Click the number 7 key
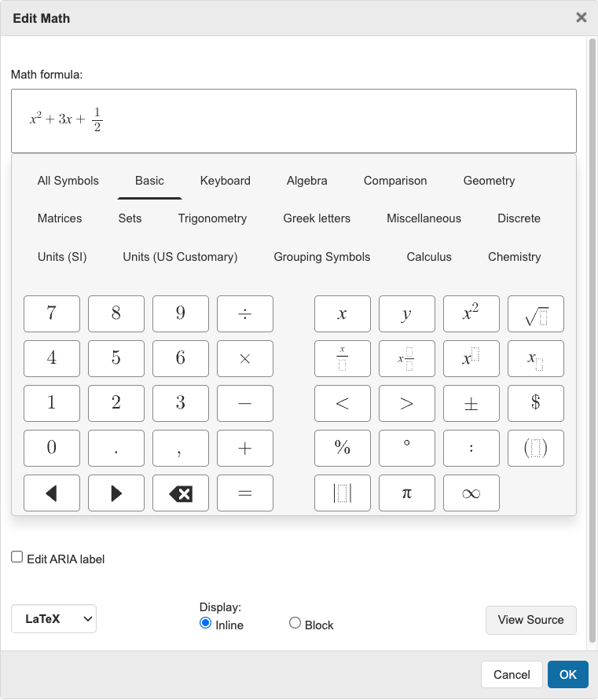 (x=52, y=313)
